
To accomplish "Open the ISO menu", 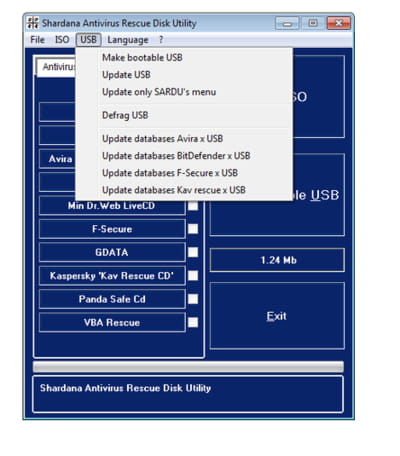I will tap(62, 40).
